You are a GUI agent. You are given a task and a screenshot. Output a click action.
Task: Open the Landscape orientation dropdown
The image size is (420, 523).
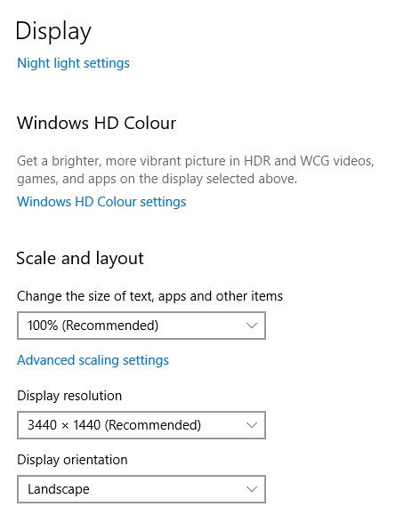pos(141,489)
